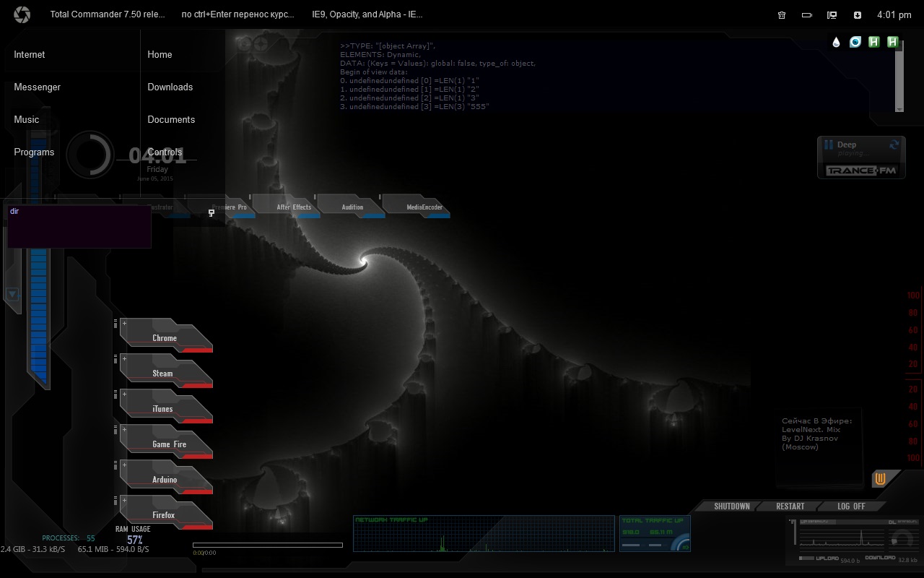Pause the Trance FM radio playback

(x=829, y=145)
